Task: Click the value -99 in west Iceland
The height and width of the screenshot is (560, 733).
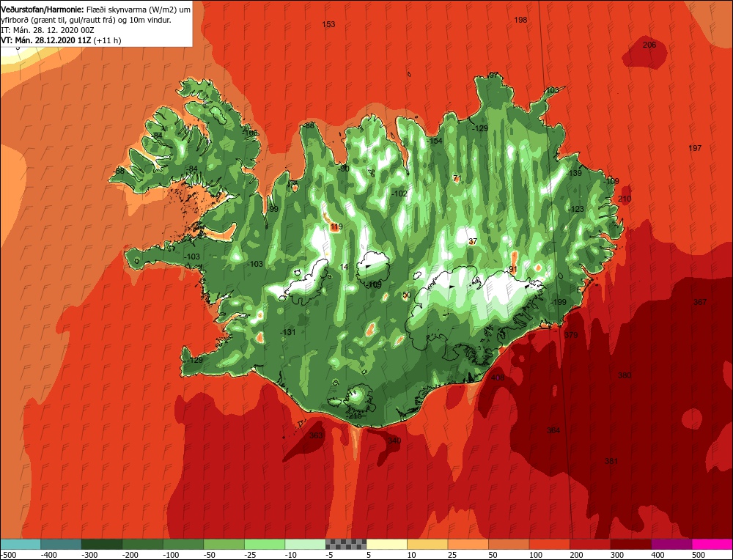Action: point(273,209)
